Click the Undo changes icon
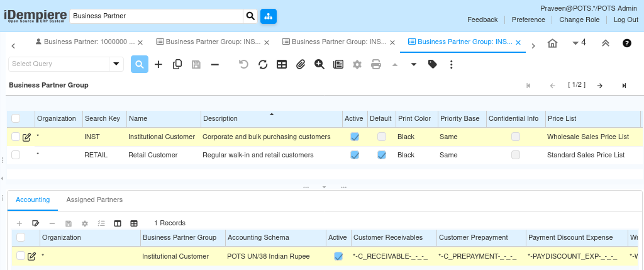 [243, 64]
